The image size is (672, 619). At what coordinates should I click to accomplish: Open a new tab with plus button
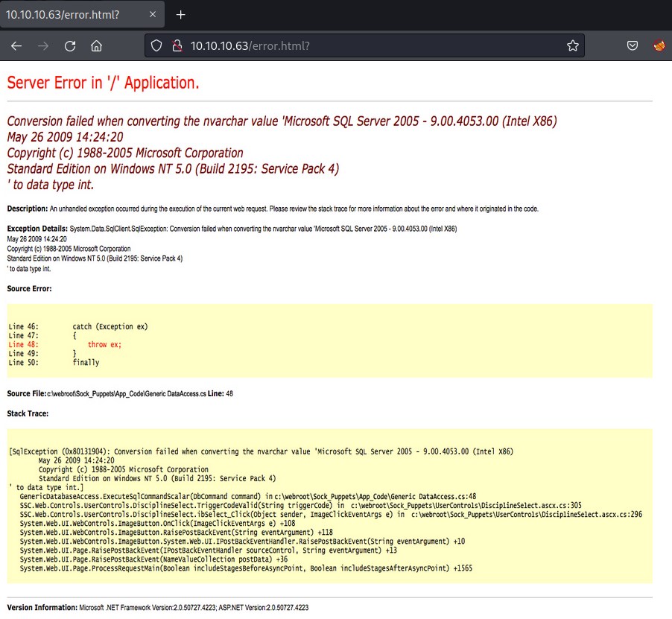coord(180,15)
